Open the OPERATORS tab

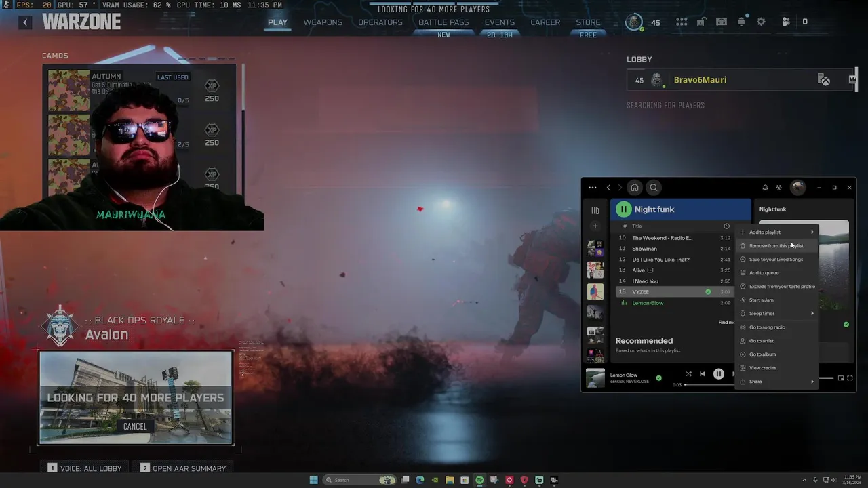tap(380, 22)
